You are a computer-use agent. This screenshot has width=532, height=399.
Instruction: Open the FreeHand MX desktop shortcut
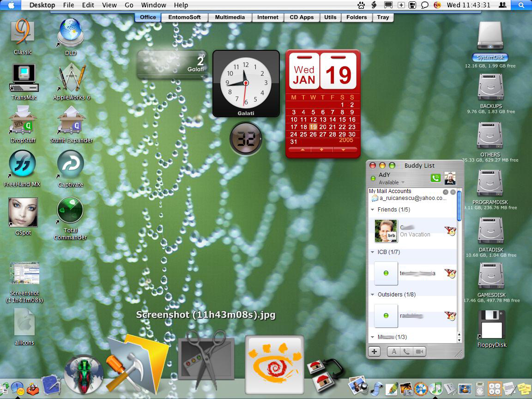pos(22,164)
